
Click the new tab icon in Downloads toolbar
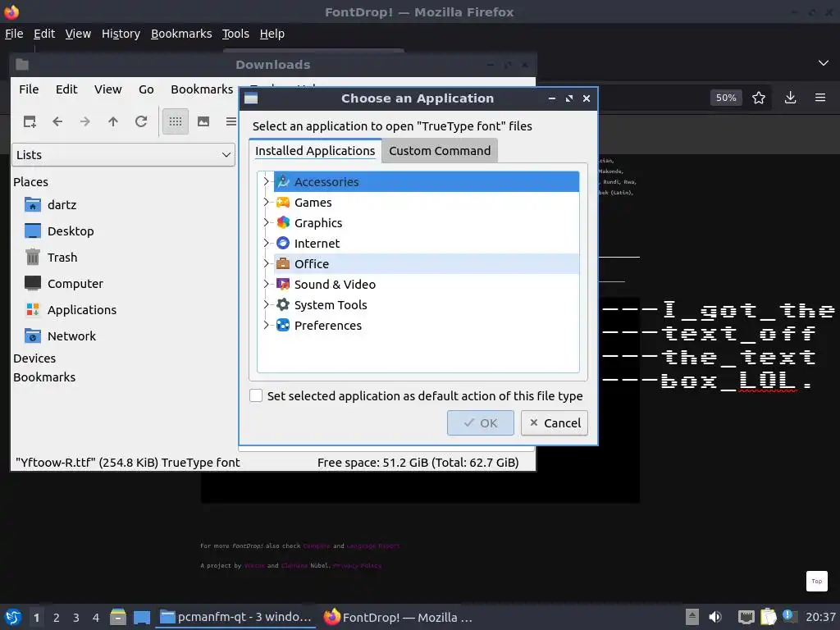click(x=30, y=121)
